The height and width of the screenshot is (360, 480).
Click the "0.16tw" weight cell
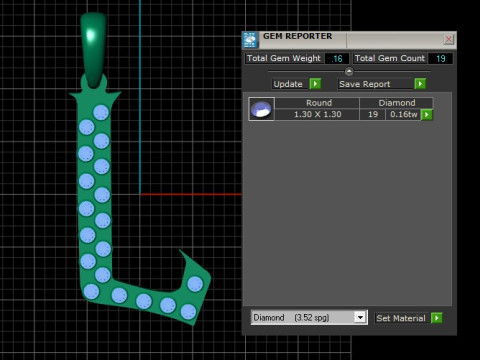pyautogui.click(x=404, y=114)
